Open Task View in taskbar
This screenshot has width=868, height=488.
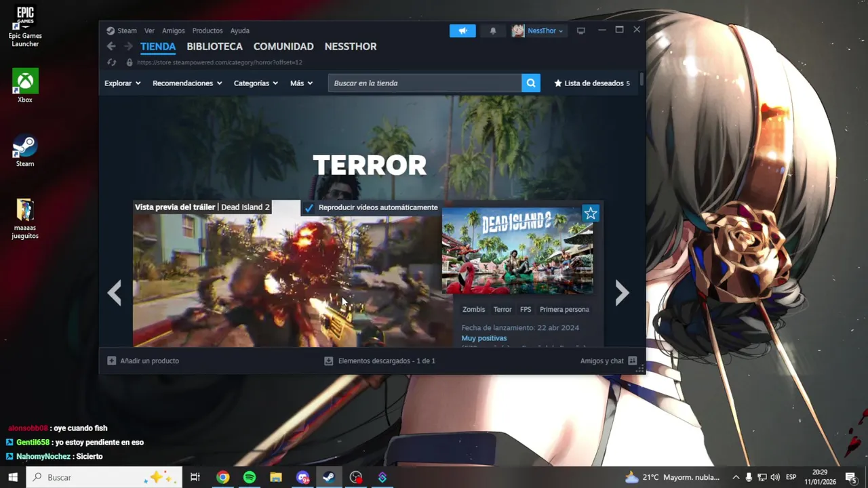pos(195,477)
